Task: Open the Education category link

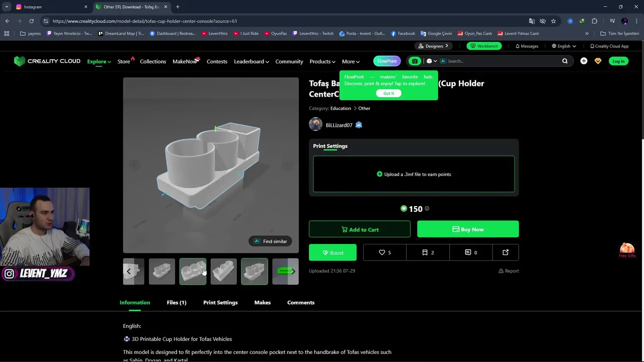Action: click(341, 108)
